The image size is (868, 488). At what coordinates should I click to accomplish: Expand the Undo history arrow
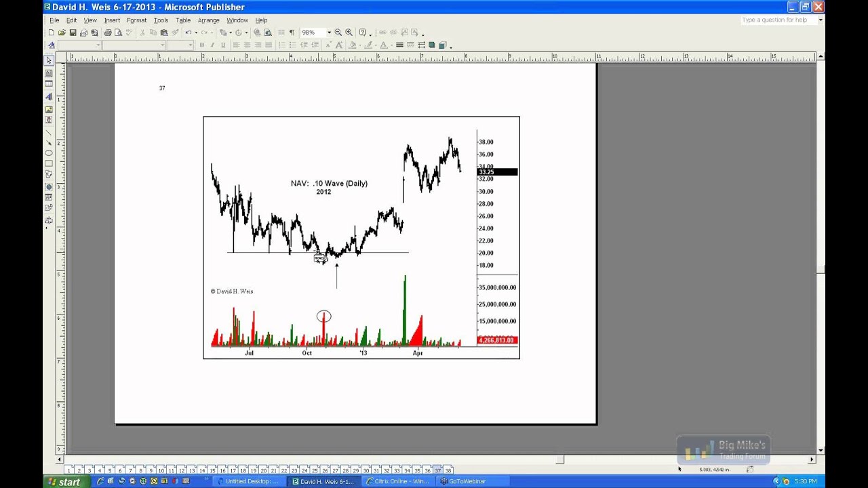[x=196, y=33]
